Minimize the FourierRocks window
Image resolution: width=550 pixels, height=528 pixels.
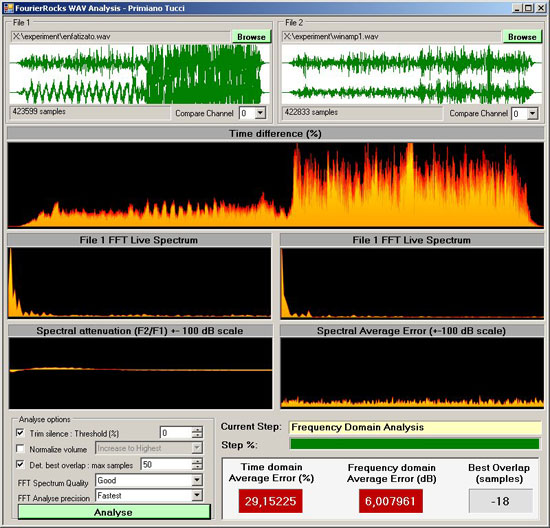(x=517, y=8)
